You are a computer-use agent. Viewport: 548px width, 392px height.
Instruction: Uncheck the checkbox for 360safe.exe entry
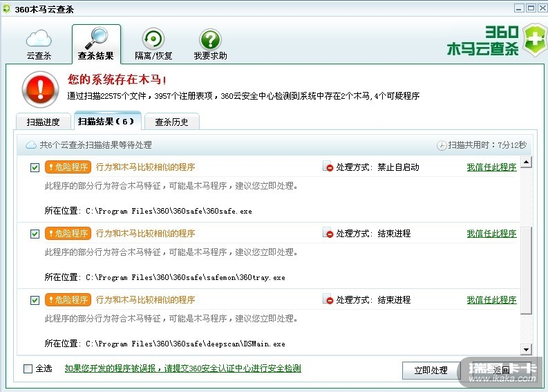(35, 167)
